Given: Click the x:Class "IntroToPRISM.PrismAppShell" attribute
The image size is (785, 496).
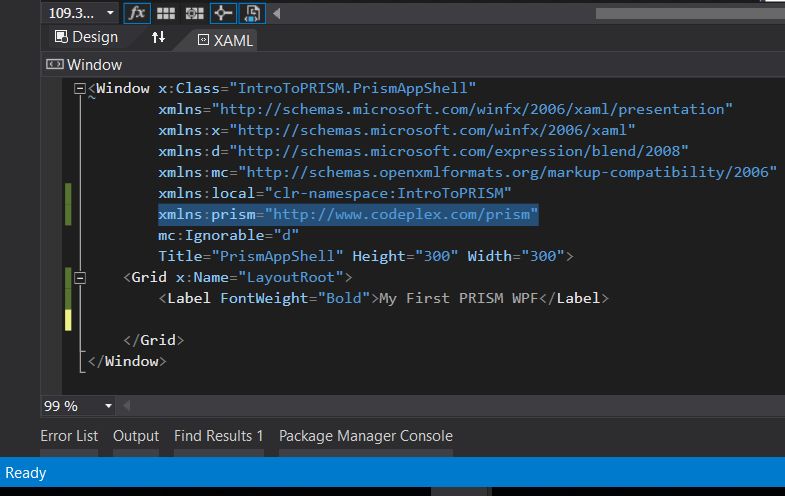Looking at the screenshot, I should click(317, 89).
